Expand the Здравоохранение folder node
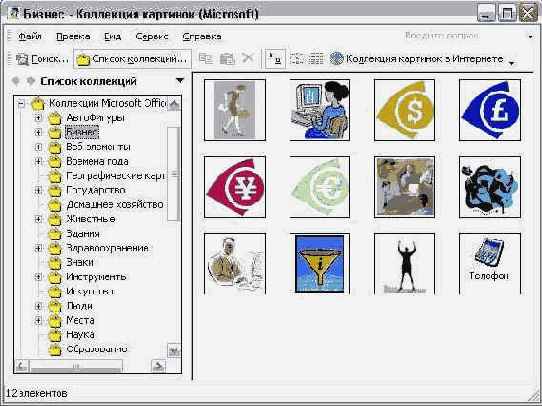The height and width of the screenshot is (406, 542). click(38, 248)
